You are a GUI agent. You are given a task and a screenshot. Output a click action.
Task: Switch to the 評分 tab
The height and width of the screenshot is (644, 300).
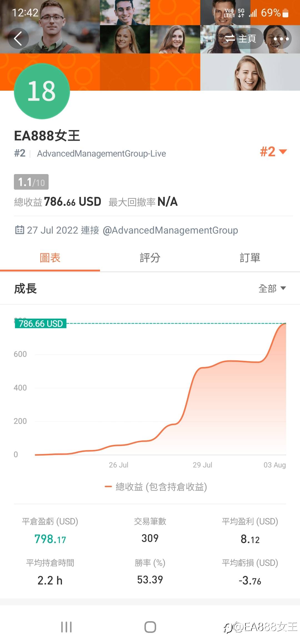150,258
